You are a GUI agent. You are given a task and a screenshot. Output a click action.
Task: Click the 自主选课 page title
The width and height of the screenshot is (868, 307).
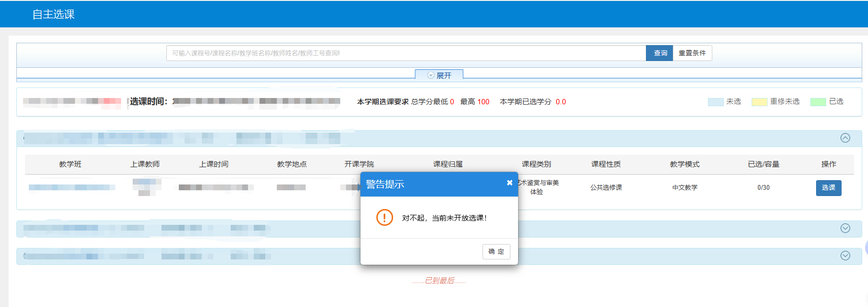[x=53, y=14]
